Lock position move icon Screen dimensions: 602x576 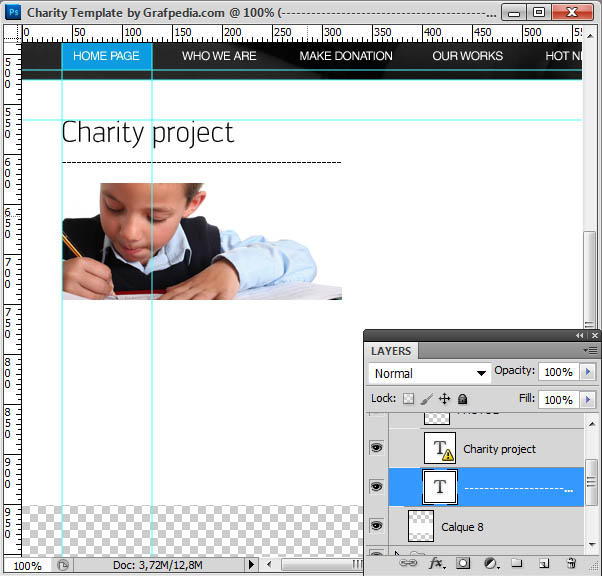(444, 399)
